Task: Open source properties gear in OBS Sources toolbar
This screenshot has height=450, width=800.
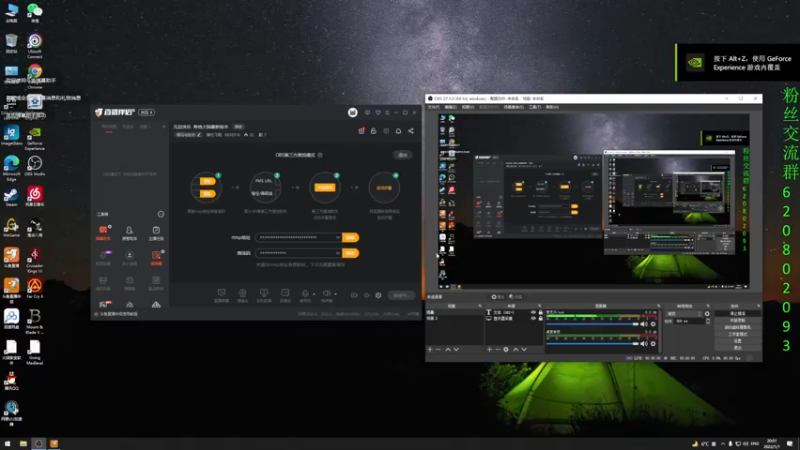Action: tap(506, 349)
